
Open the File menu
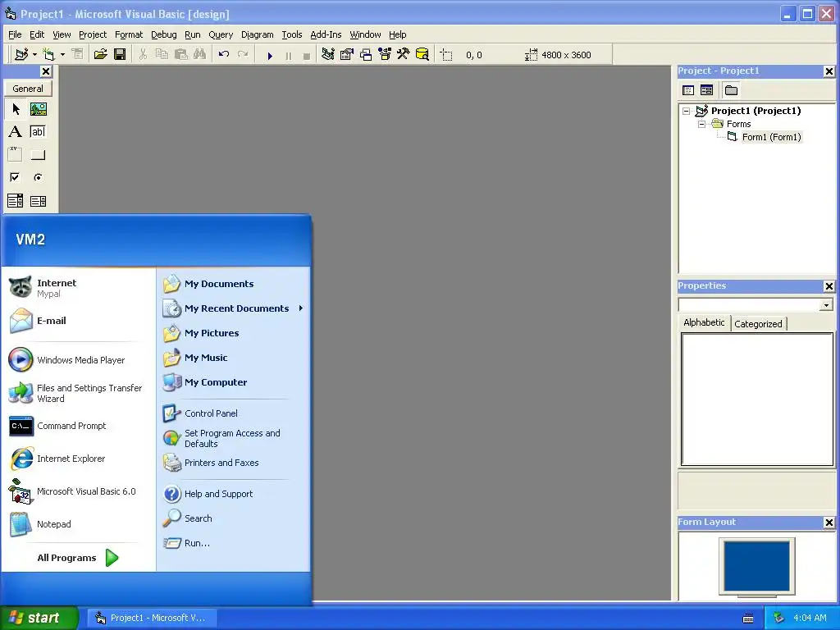pyautogui.click(x=15, y=34)
